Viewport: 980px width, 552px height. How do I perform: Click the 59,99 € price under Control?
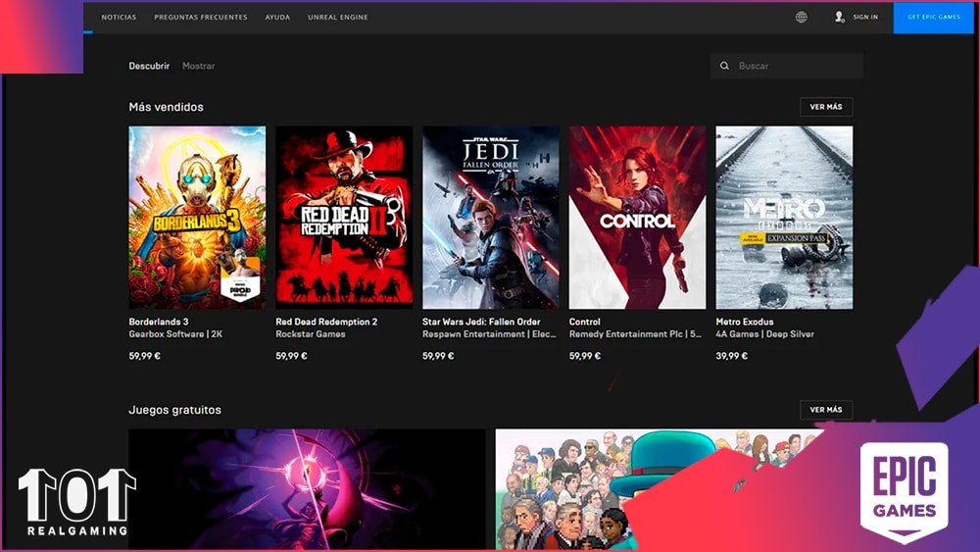point(584,356)
